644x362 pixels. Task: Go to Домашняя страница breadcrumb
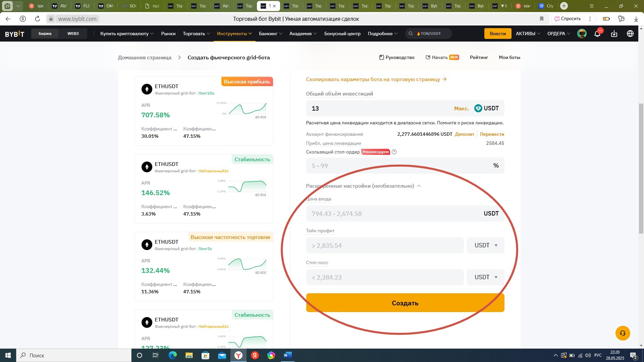(x=145, y=57)
